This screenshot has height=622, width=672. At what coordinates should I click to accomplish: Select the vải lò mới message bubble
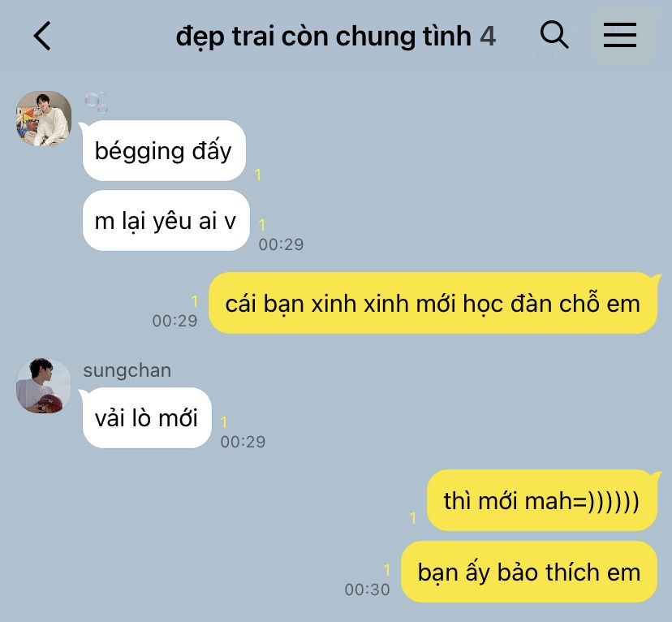pos(147,418)
